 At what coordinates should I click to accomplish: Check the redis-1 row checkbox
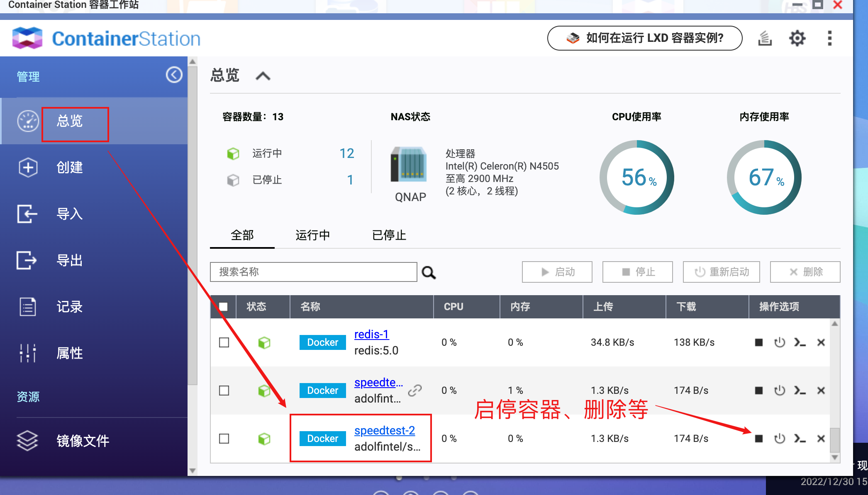(224, 342)
